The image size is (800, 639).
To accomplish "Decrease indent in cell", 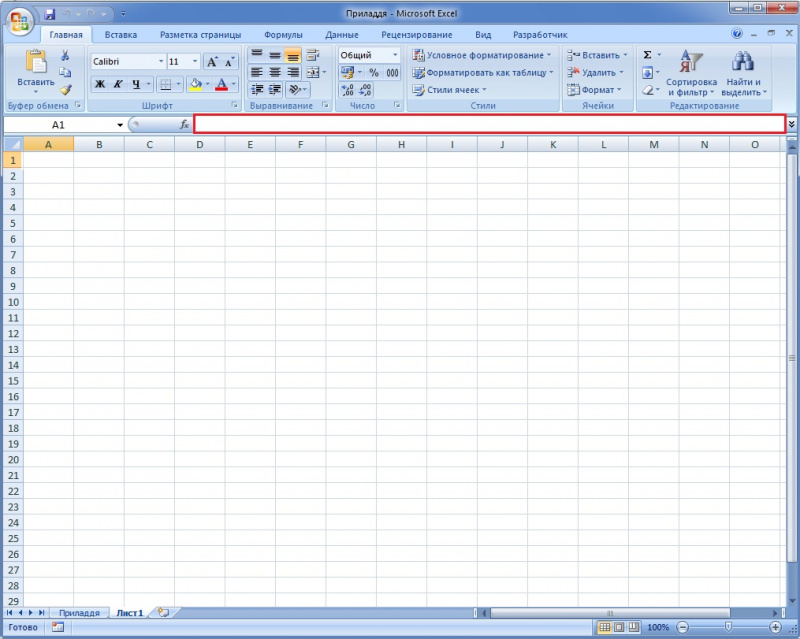I will pos(257,90).
